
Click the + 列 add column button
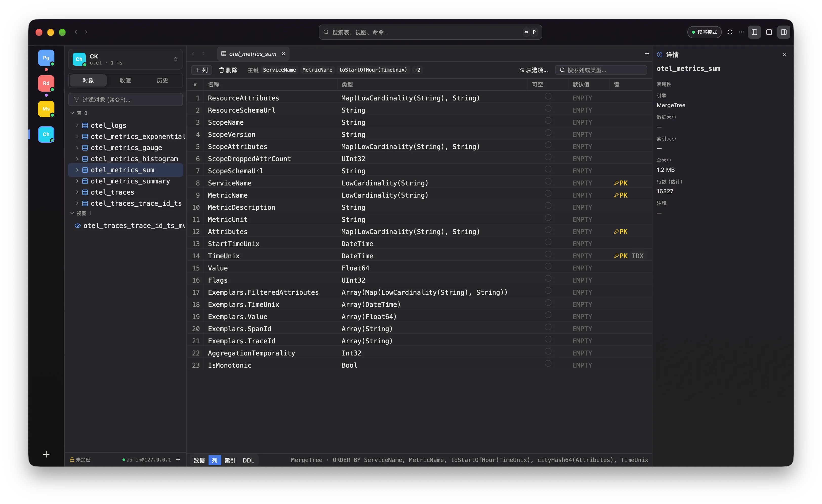[x=201, y=70]
